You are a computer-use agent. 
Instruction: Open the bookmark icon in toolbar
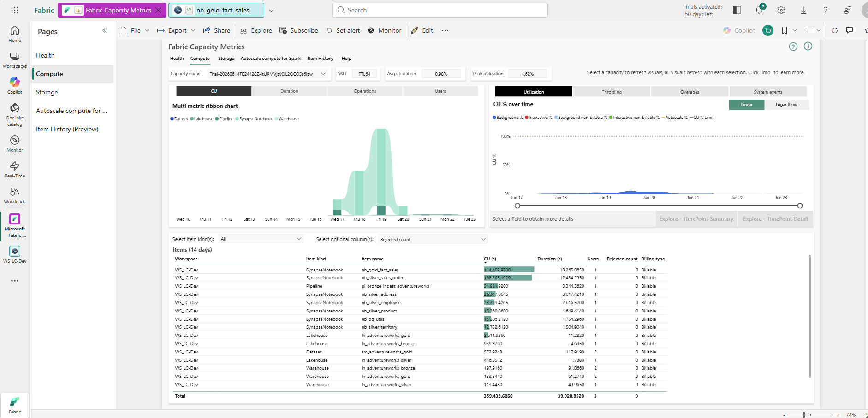[785, 30]
